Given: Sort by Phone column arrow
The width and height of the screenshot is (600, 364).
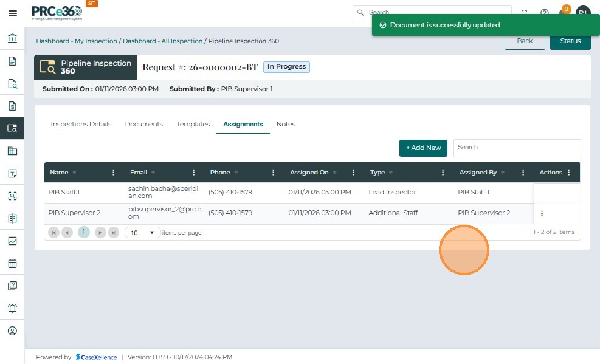Looking at the screenshot, I should pyautogui.click(x=236, y=173).
